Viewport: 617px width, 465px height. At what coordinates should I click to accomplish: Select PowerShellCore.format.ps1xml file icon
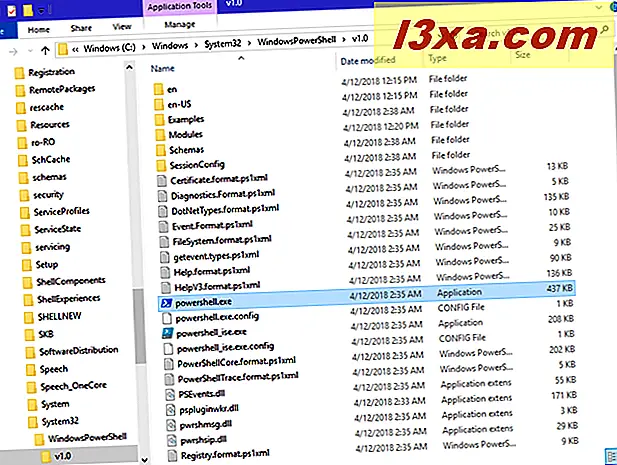[168, 364]
